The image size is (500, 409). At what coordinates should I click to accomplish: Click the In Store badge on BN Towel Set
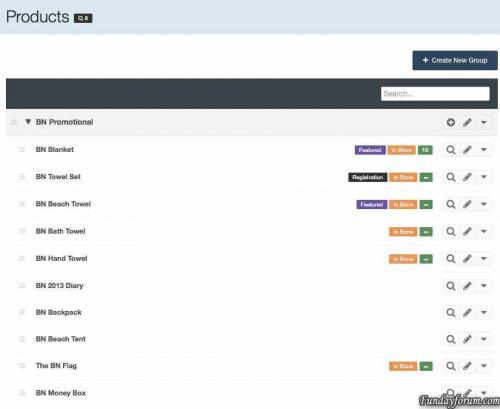tap(403, 177)
